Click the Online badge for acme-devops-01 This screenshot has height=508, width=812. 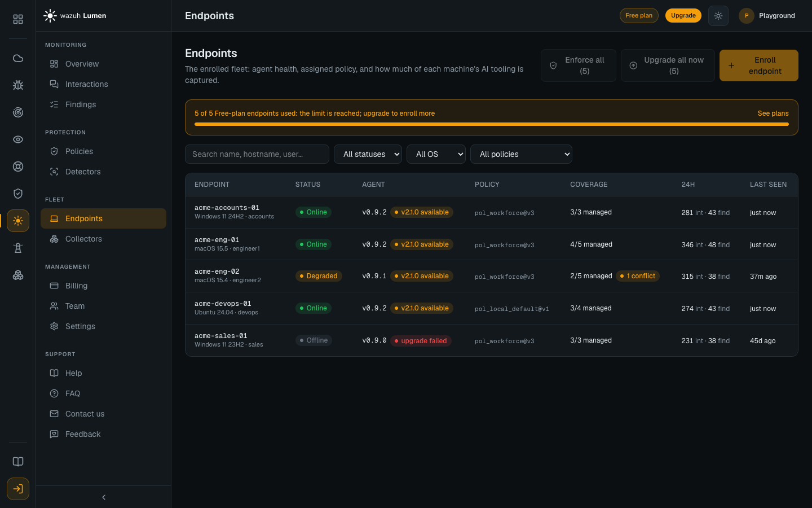pos(314,308)
